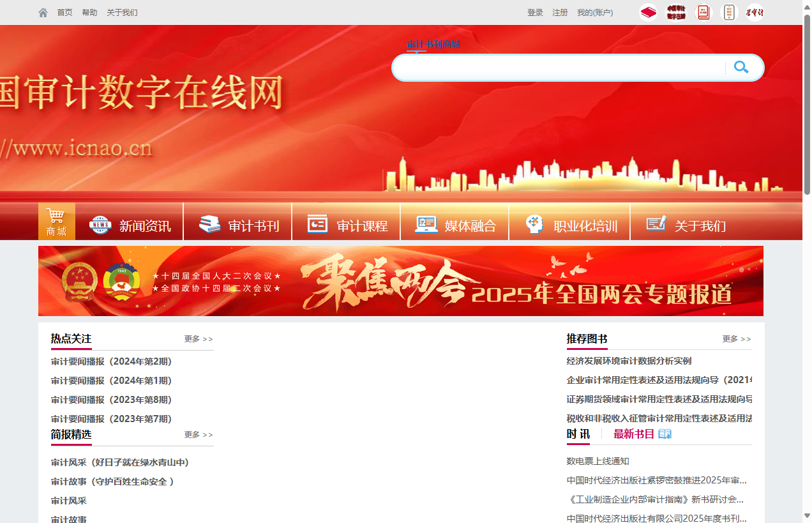The height and width of the screenshot is (523, 812).
Task: Open the 2025 两会 banner
Action: tap(401, 281)
